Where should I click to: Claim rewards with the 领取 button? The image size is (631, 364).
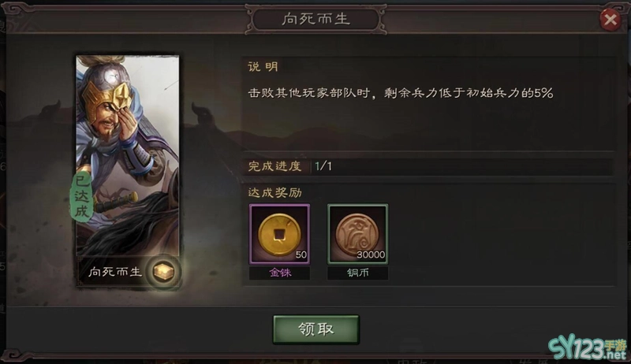point(316,329)
